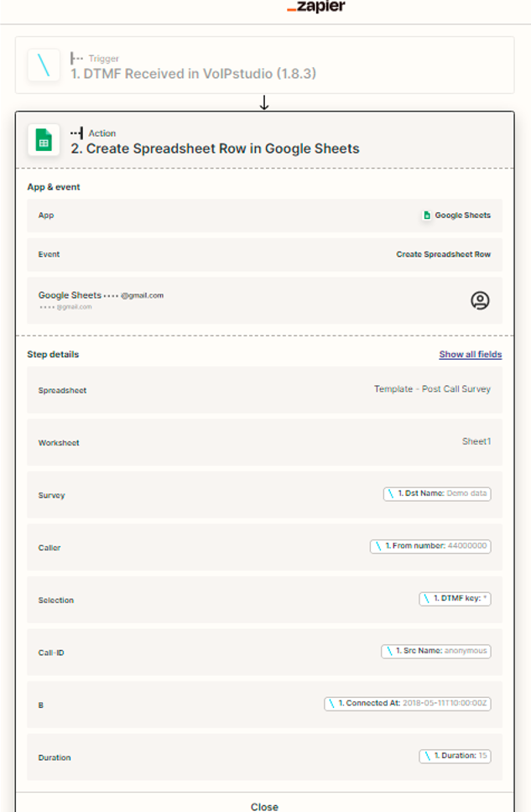Click the VoIPstudio icon in Dst Name pill
This screenshot has width=531, height=812.
pyautogui.click(x=391, y=494)
